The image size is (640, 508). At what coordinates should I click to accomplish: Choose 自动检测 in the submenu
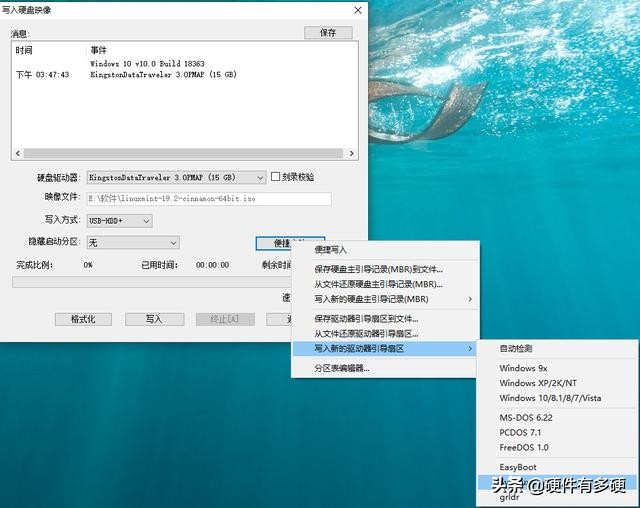coord(557,348)
